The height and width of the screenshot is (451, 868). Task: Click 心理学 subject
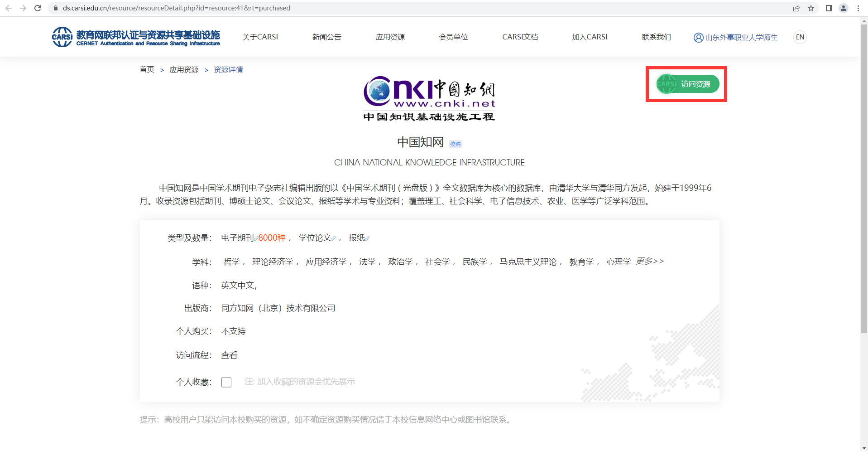tap(619, 262)
